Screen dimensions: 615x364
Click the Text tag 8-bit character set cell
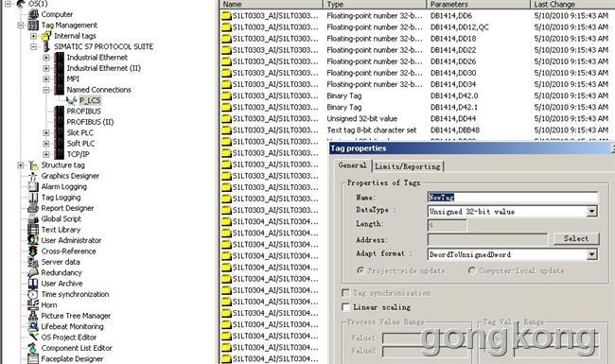[372, 130]
